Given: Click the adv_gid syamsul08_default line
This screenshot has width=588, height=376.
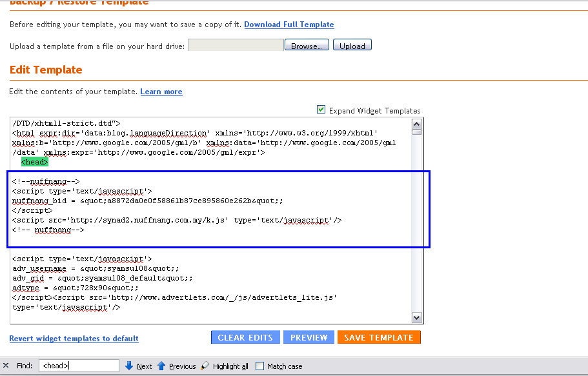Looking at the screenshot, I should pyautogui.click(x=103, y=278).
